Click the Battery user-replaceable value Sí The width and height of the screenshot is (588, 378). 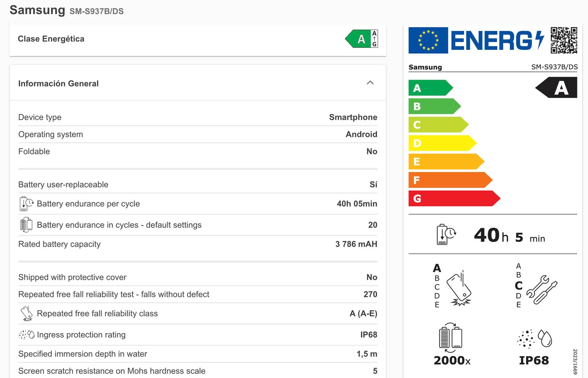[374, 185]
